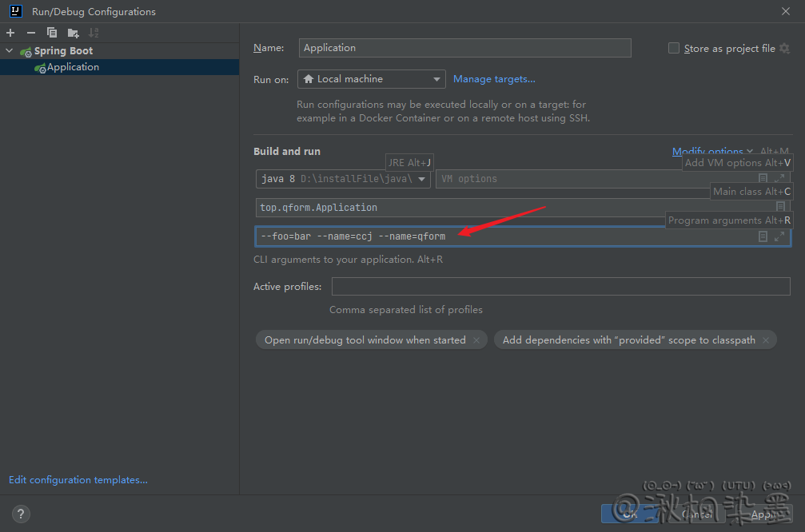Click the Copy Configuration icon

coord(52,33)
